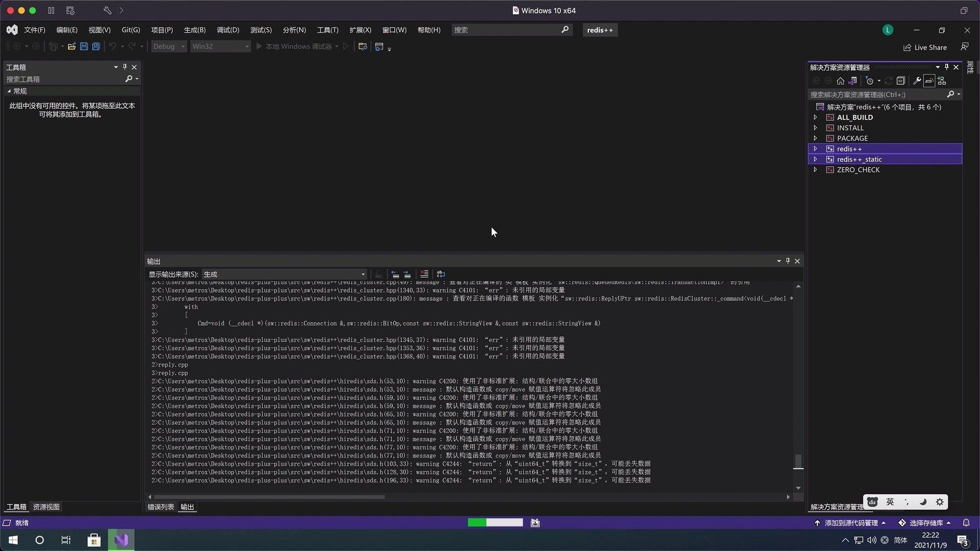
Task: Open the 文件(F) menu
Action: coord(35,30)
